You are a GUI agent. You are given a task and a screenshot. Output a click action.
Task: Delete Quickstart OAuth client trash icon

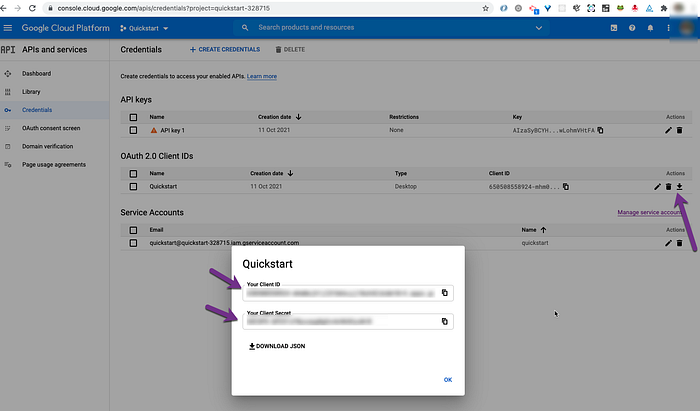click(x=668, y=187)
